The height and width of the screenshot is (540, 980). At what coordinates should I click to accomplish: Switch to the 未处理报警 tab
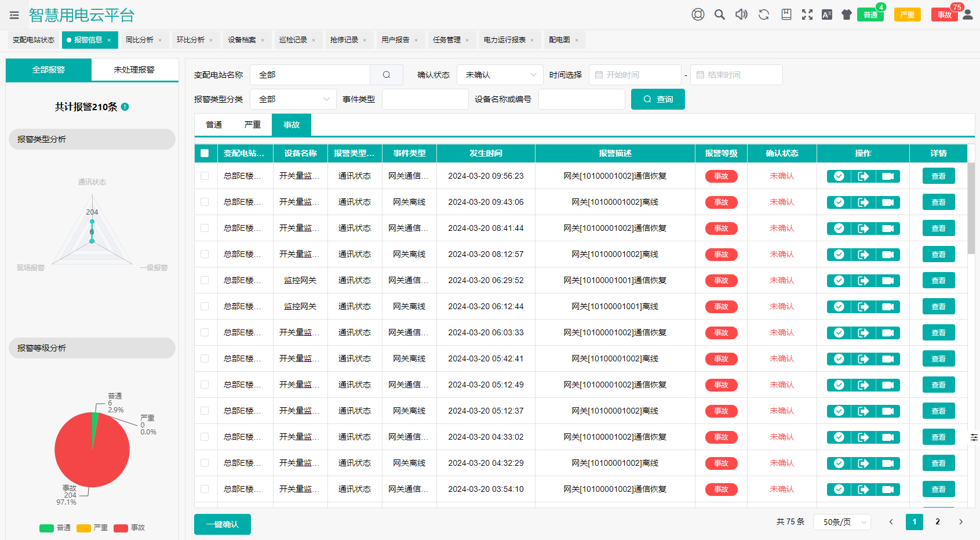pyautogui.click(x=134, y=70)
